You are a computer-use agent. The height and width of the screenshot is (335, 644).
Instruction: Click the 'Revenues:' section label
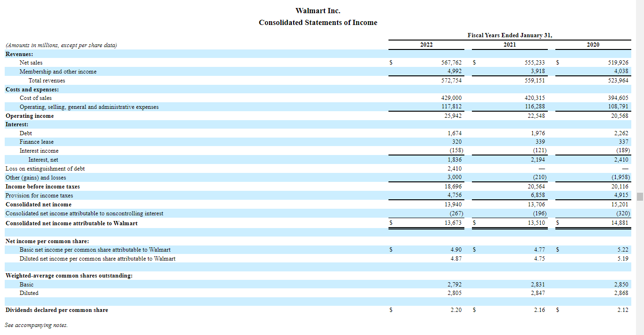pos(19,54)
